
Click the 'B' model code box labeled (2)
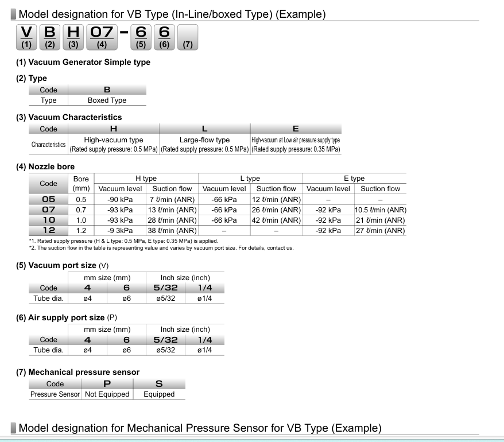(x=49, y=37)
